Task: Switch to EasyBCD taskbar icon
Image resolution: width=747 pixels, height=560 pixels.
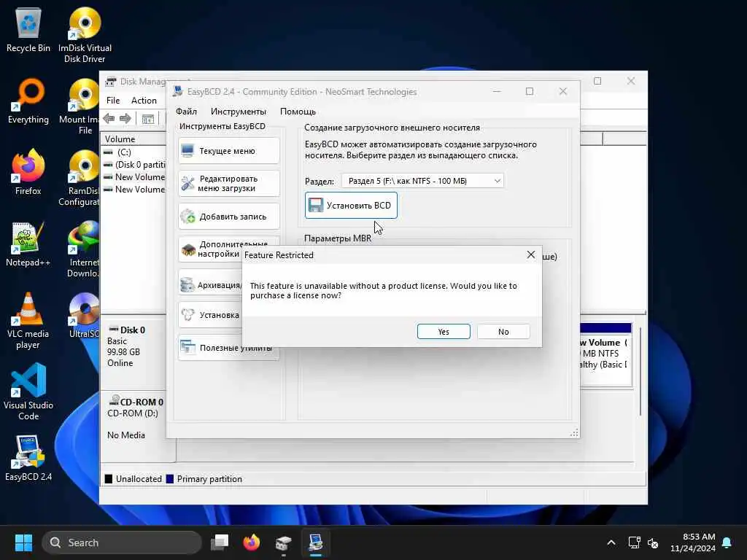Action: pos(315,542)
